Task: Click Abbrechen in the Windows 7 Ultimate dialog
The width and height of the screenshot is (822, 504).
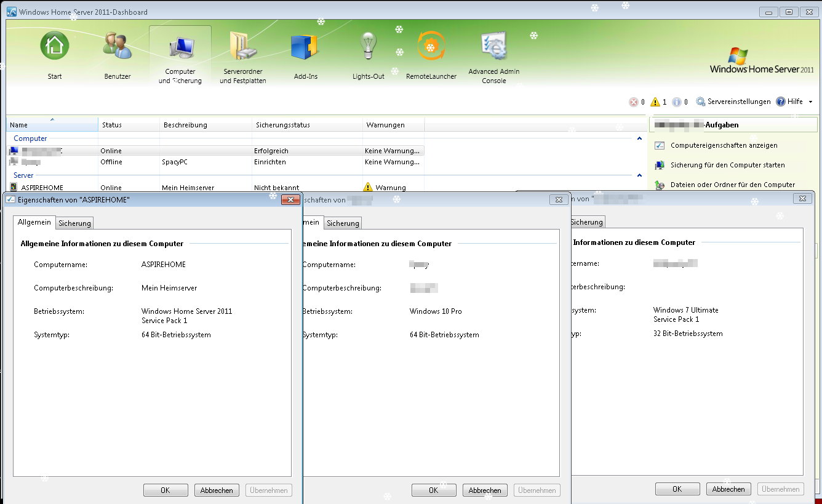Action: [728, 489]
